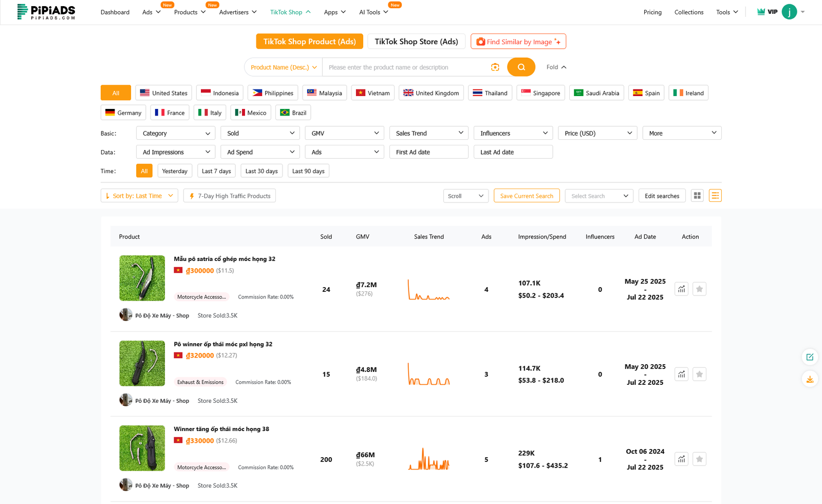Viewport: 822px width, 504px height.
Task: Click the product name search input
Action: (406, 67)
